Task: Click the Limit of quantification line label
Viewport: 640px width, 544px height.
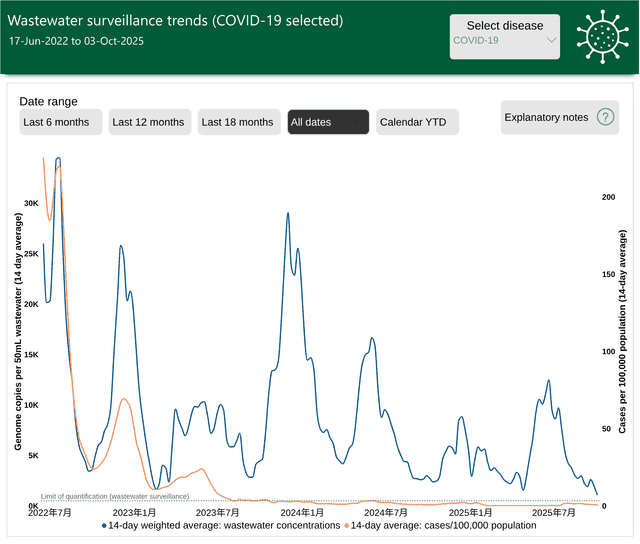Action: (114, 496)
